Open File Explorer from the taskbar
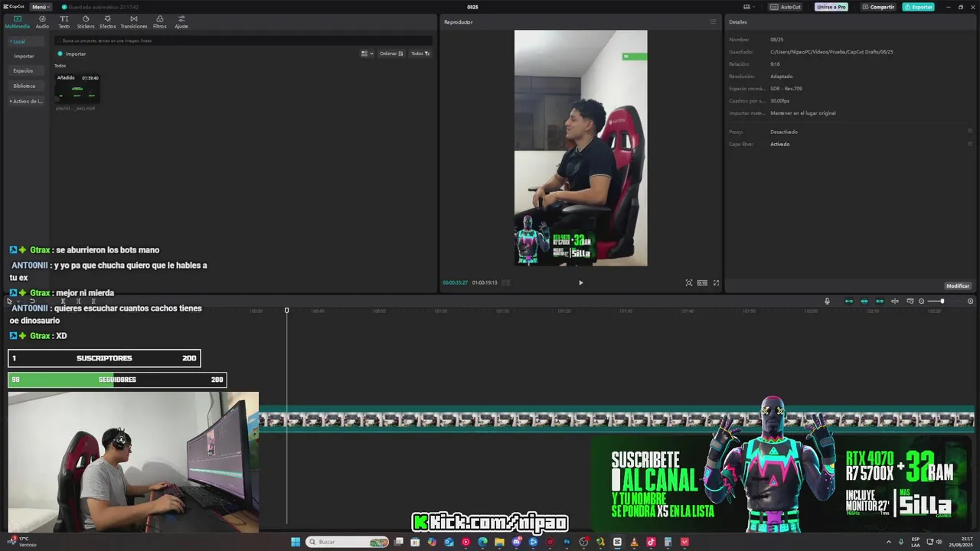 coord(499,542)
